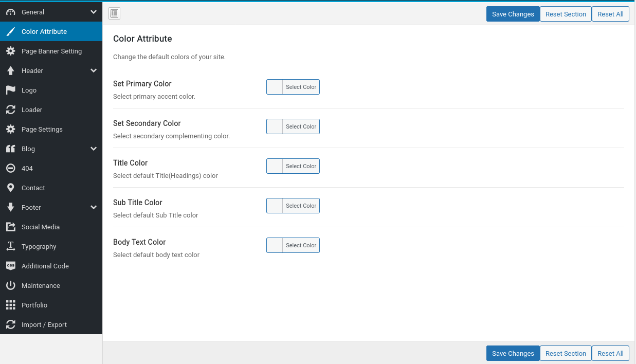Image resolution: width=636 pixels, height=364 pixels.
Task: Open the Import / Export section
Action: coord(51,324)
